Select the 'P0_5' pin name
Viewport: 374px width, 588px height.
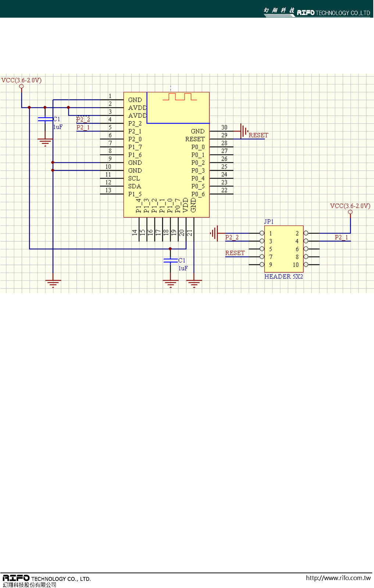(198, 186)
